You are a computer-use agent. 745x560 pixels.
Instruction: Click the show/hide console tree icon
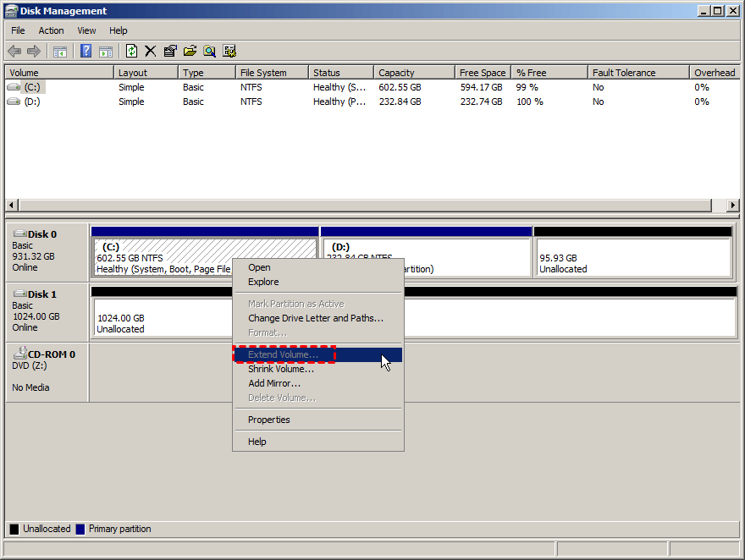tap(60, 52)
